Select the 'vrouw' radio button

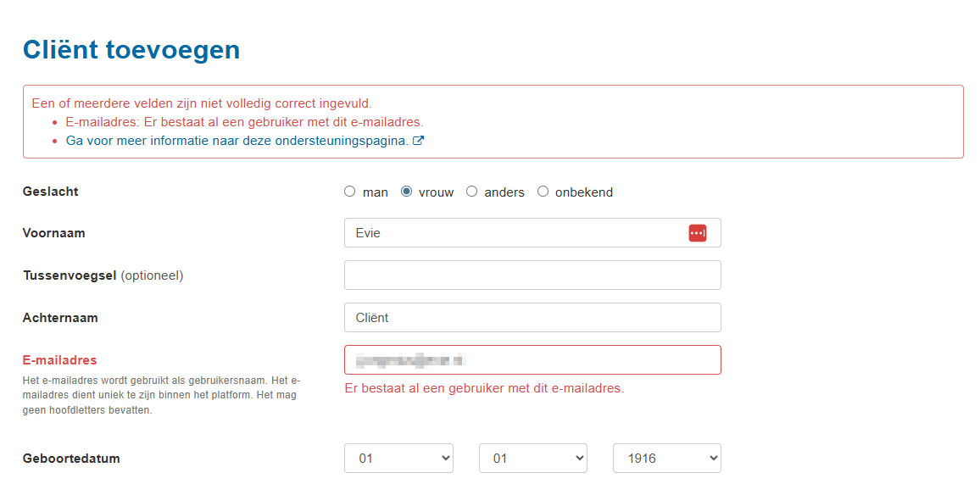tap(407, 192)
